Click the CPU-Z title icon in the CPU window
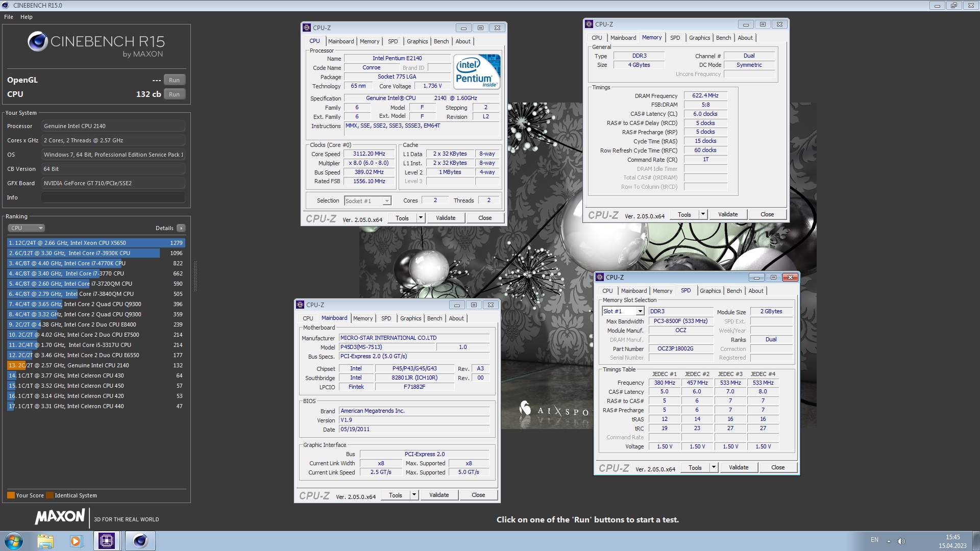Image resolution: width=980 pixels, height=551 pixels. click(x=307, y=28)
